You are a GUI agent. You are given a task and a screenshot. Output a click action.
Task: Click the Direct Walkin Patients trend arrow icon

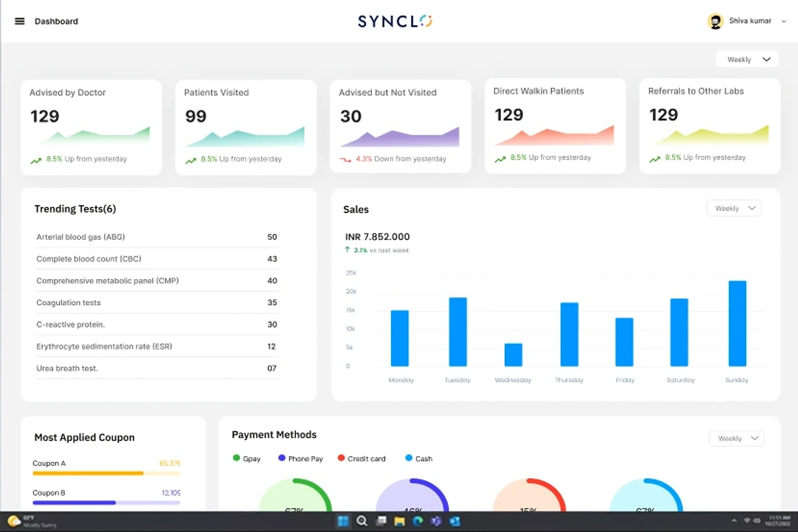tap(501, 159)
